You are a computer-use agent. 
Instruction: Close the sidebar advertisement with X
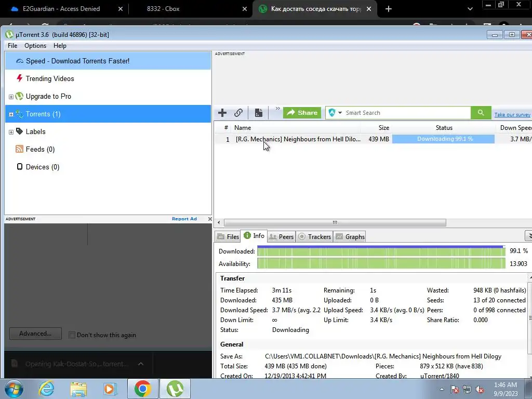click(x=210, y=219)
